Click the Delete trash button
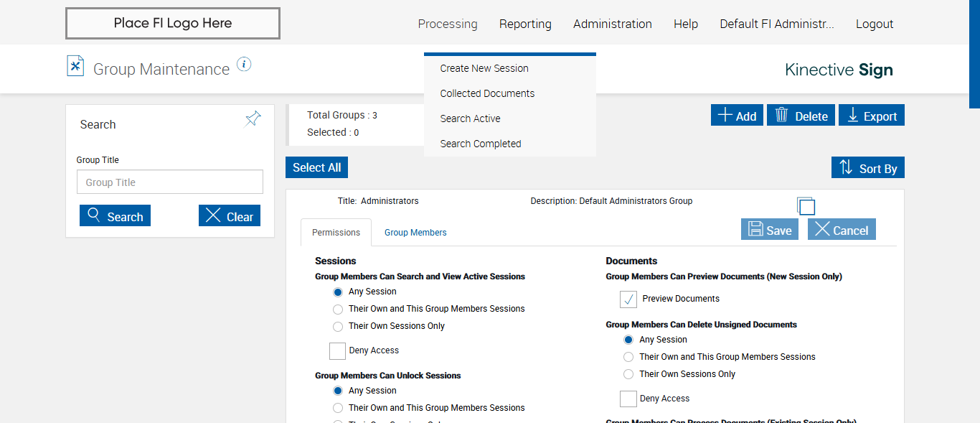 point(801,116)
